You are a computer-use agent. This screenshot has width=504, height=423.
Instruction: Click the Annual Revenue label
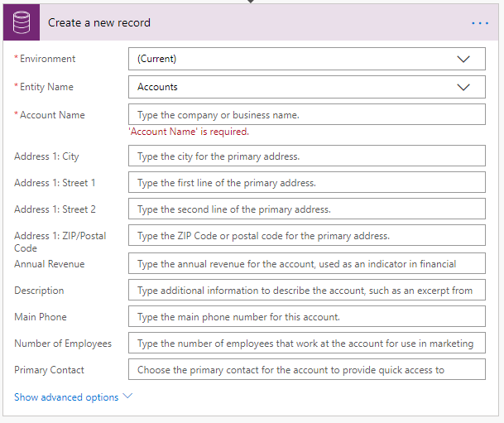(50, 264)
